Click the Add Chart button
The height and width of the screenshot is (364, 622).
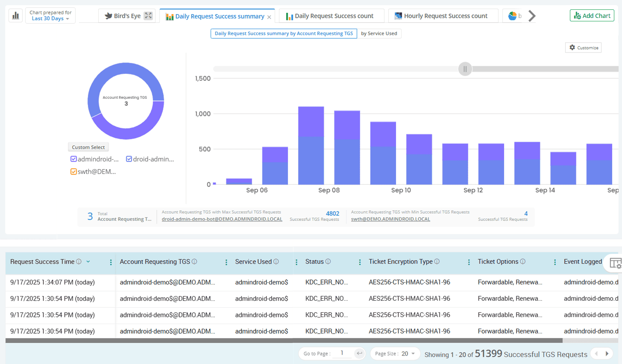tap(592, 15)
